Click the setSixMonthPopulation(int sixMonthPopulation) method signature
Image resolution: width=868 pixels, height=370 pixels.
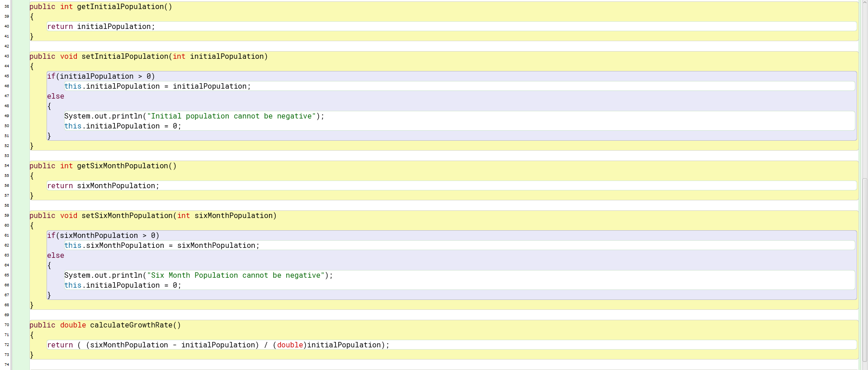153,216
